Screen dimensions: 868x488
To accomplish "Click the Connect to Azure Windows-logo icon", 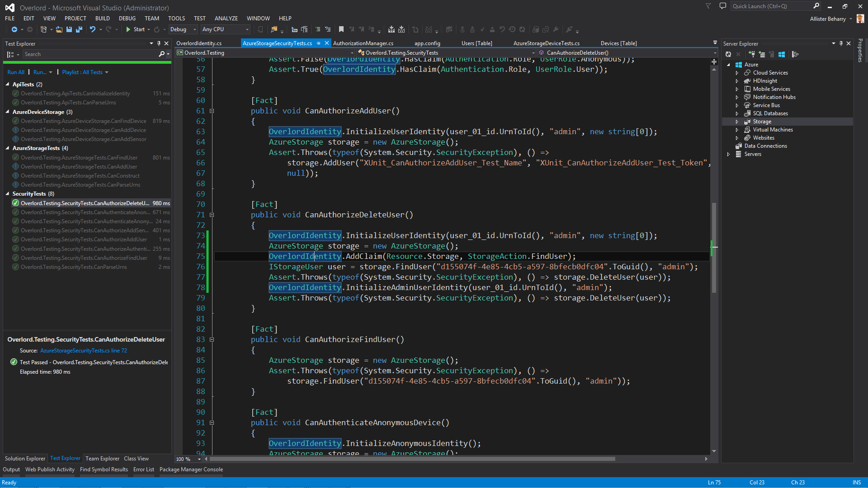I will [x=782, y=54].
